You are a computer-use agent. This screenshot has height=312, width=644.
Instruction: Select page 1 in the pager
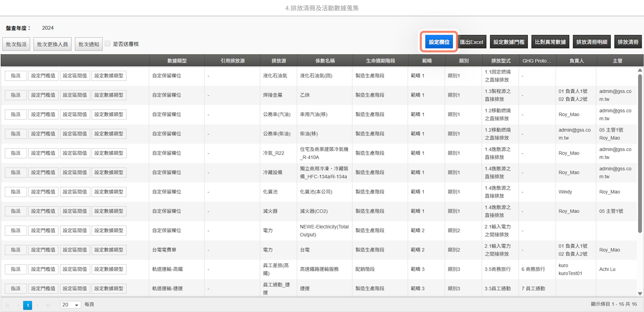click(x=27, y=305)
